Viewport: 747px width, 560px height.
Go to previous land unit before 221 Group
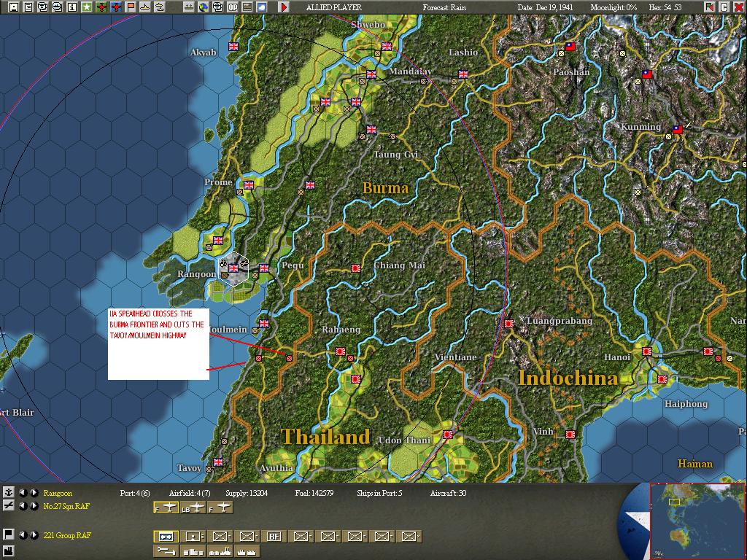(x=23, y=535)
